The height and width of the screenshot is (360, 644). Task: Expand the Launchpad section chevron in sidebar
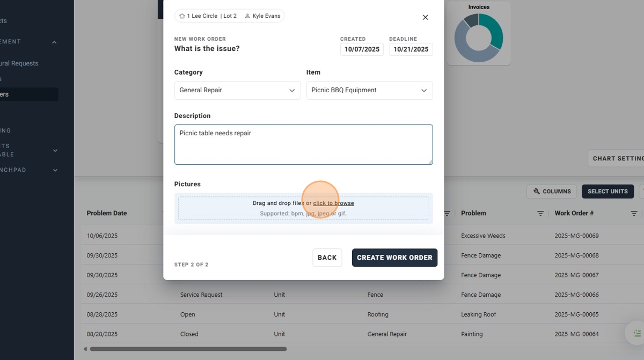tap(55, 170)
